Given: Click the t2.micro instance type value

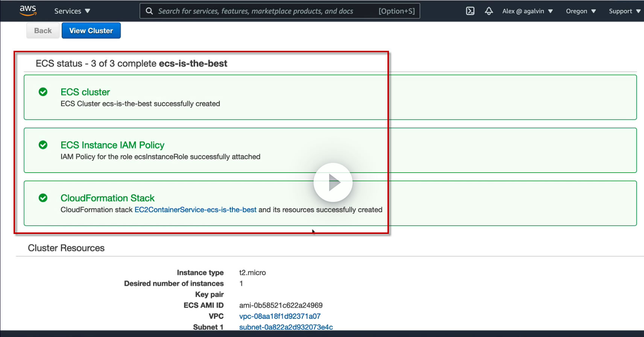Looking at the screenshot, I should [x=252, y=273].
